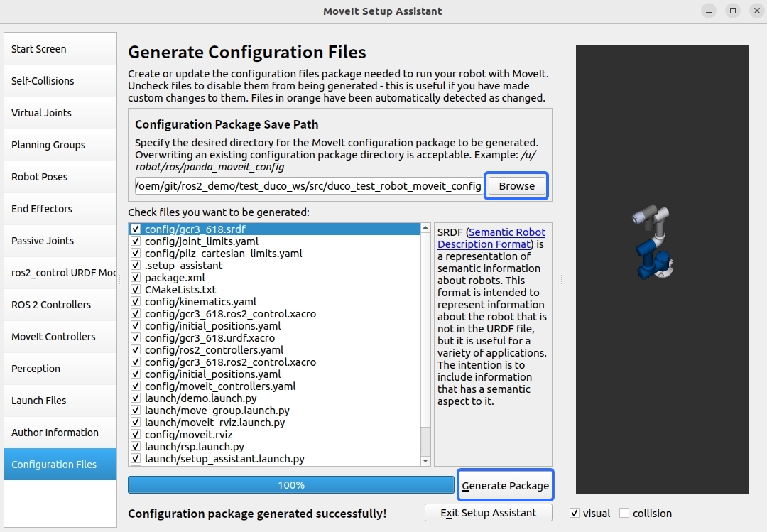This screenshot has height=532, width=767.
Task: Minimize the MoveIt Setup Assistant window
Action: pos(709,11)
